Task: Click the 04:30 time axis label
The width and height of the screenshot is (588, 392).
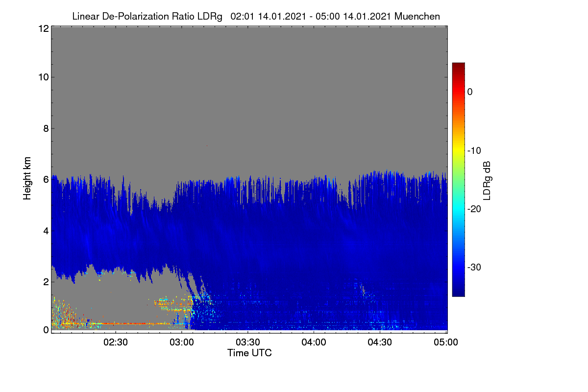Action: 380,342
